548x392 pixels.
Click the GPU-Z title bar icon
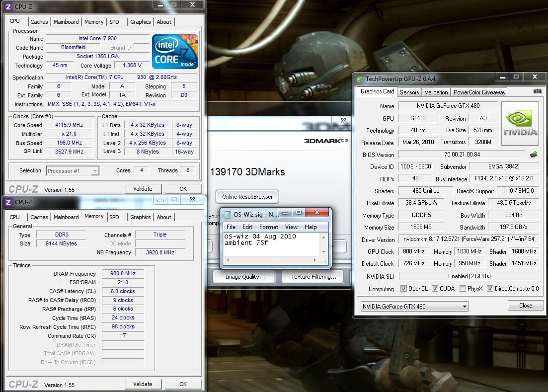coord(359,78)
